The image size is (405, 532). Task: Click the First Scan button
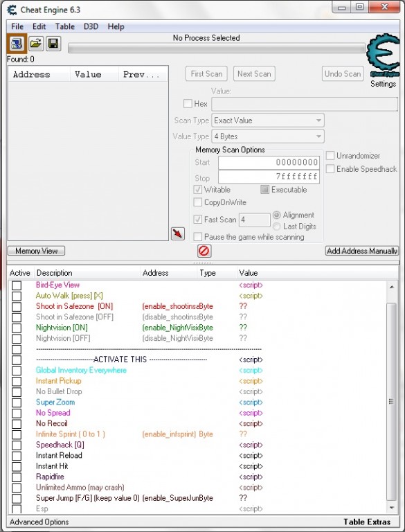(x=206, y=73)
